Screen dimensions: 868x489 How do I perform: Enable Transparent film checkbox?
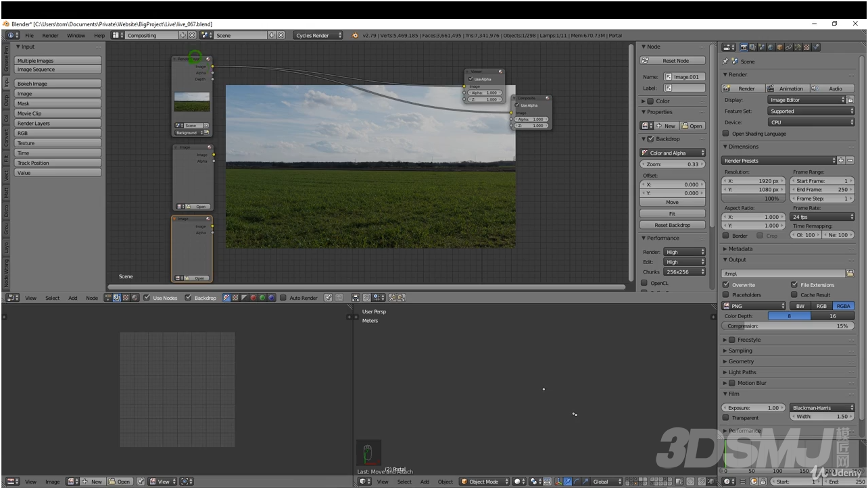click(726, 417)
